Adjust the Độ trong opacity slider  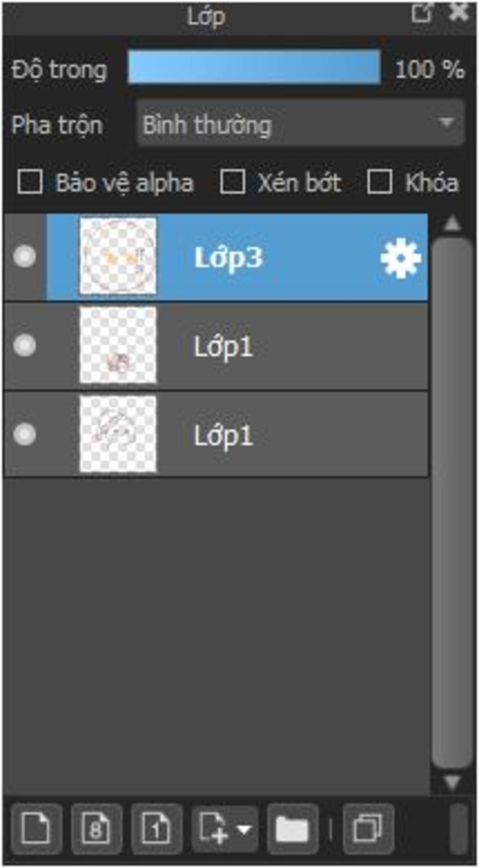(254, 68)
